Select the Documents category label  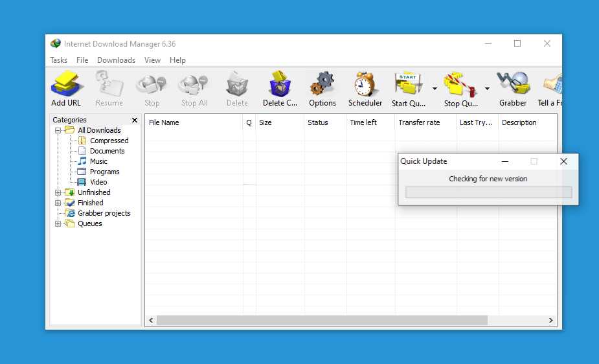point(107,151)
